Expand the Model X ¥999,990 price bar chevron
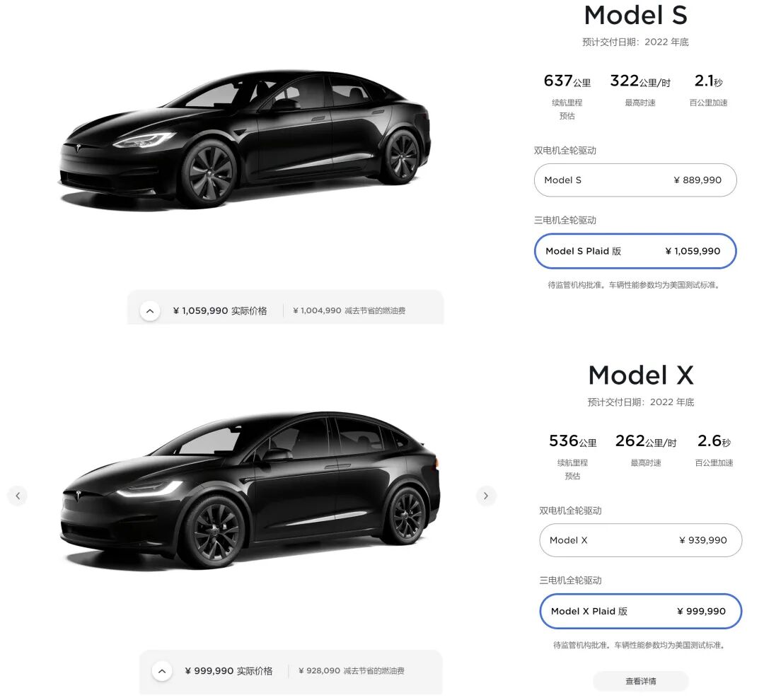The width and height of the screenshot is (764, 700). click(162, 671)
